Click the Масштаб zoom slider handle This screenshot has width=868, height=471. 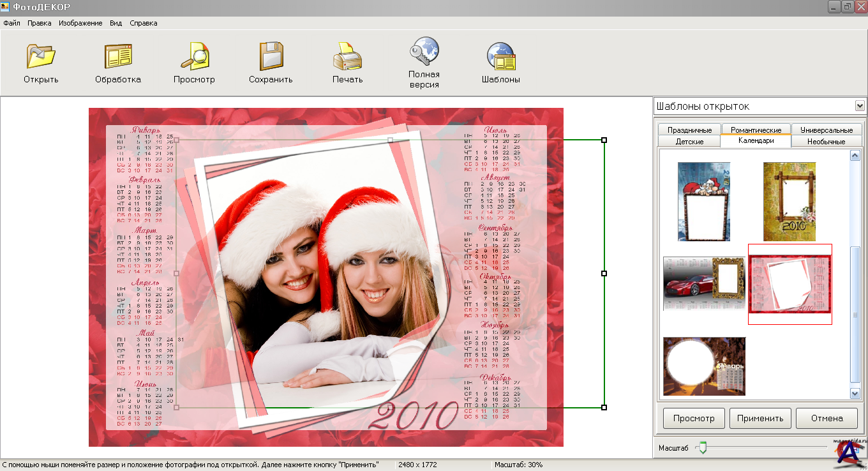[x=703, y=448]
